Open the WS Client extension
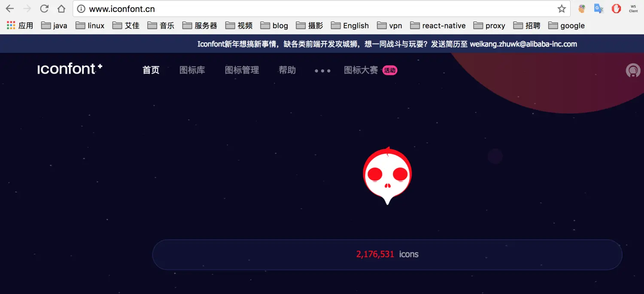The image size is (644, 294). (633, 9)
